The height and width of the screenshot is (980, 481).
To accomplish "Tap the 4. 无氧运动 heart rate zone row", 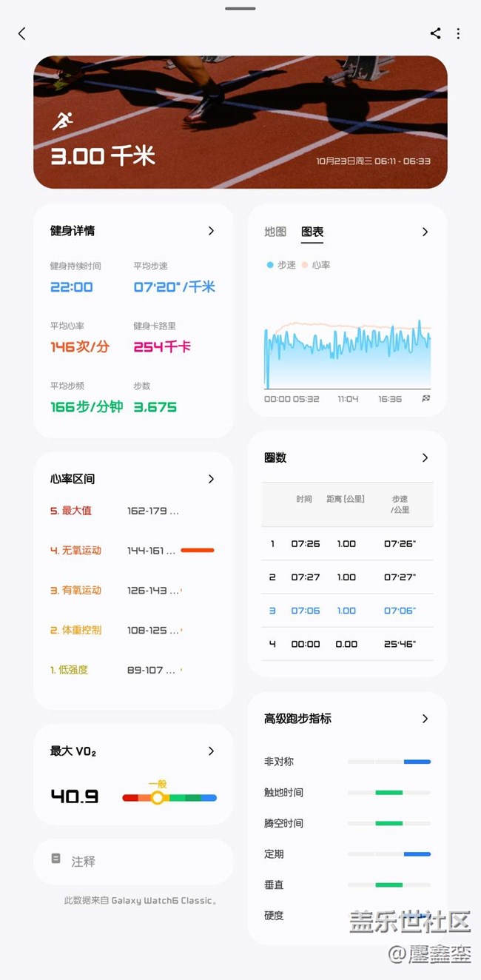I will 132,551.
